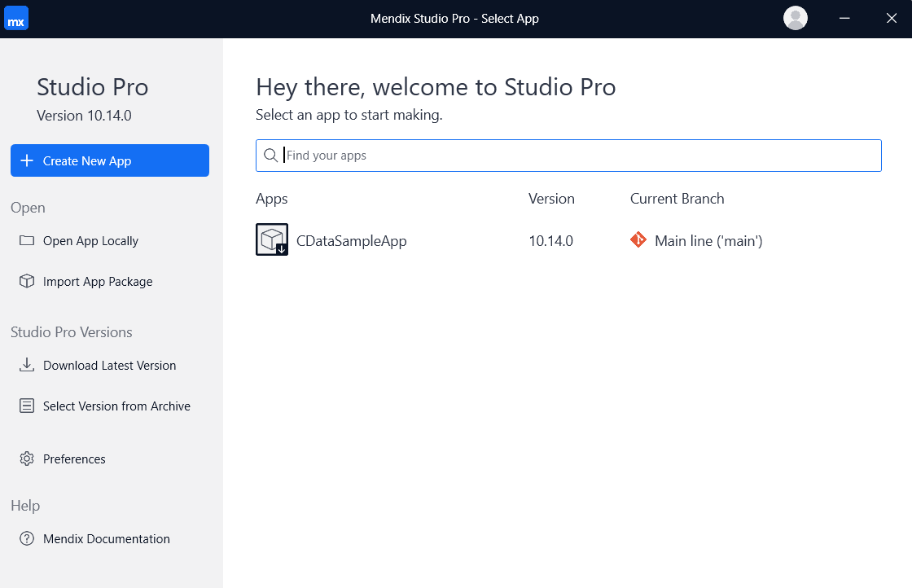Click the Open App Locally folder icon
Screen dimensions: 912x588
[27, 241]
